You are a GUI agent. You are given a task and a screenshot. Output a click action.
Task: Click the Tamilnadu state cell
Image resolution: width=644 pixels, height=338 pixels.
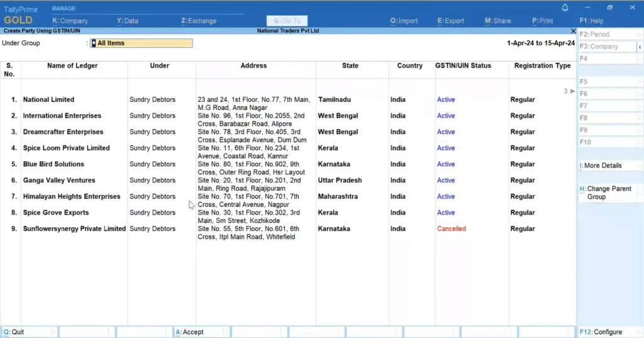(x=335, y=100)
